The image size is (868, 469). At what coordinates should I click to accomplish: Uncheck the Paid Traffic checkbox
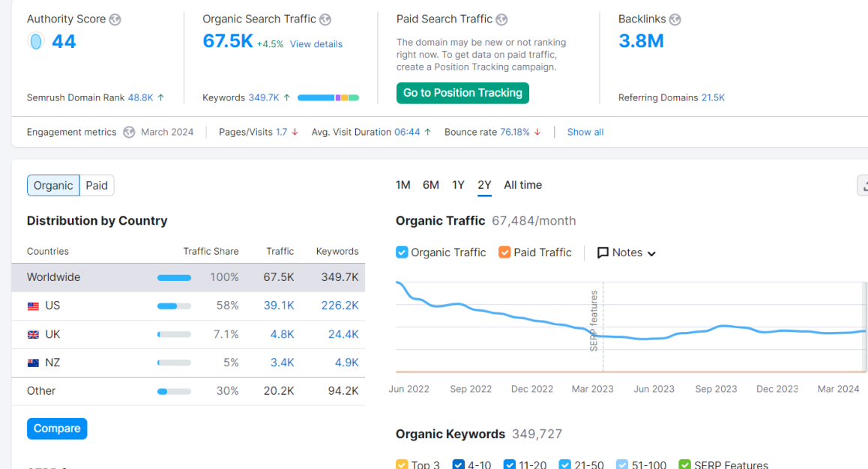click(x=504, y=252)
